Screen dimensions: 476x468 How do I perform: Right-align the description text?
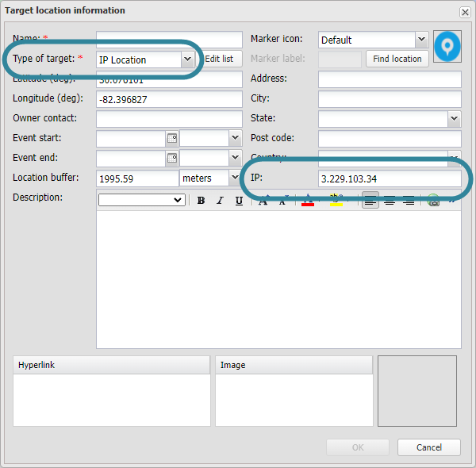[x=409, y=201]
